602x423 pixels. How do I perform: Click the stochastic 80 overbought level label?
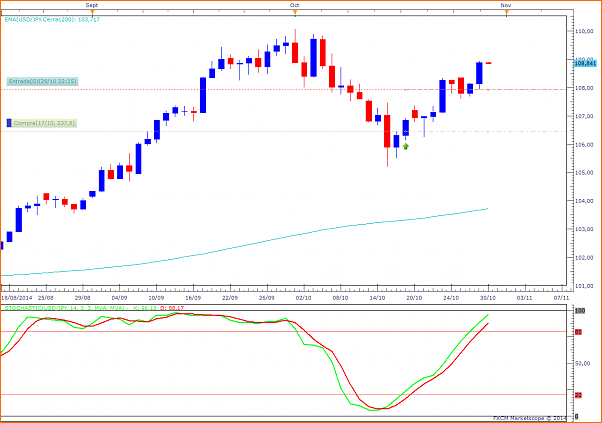(x=578, y=332)
